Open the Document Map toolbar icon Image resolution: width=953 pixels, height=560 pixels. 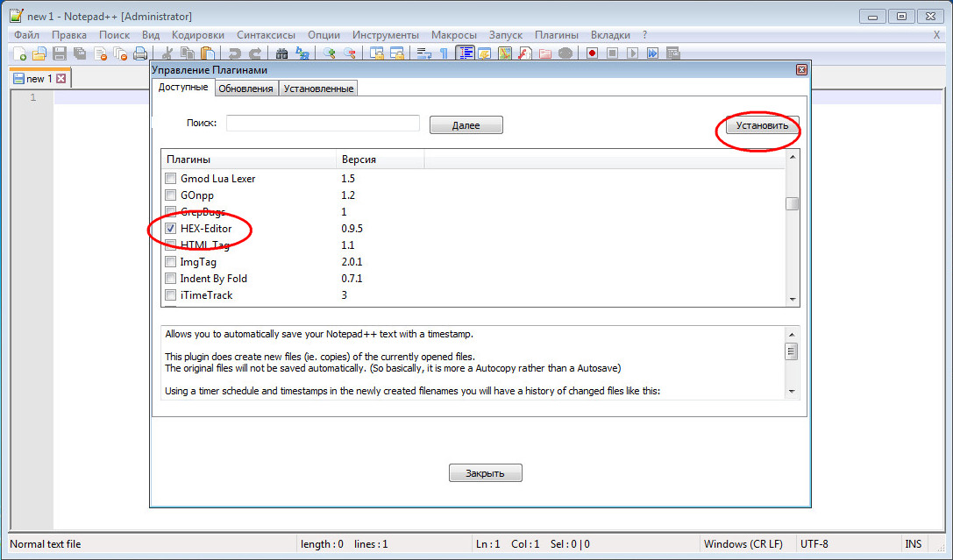pyautogui.click(x=505, y=53)
